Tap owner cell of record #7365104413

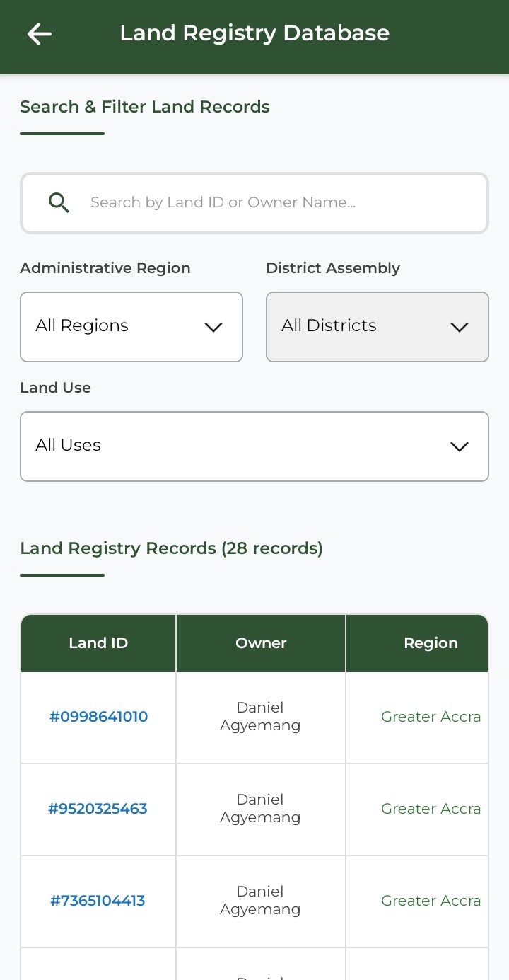tap(260, 901)
